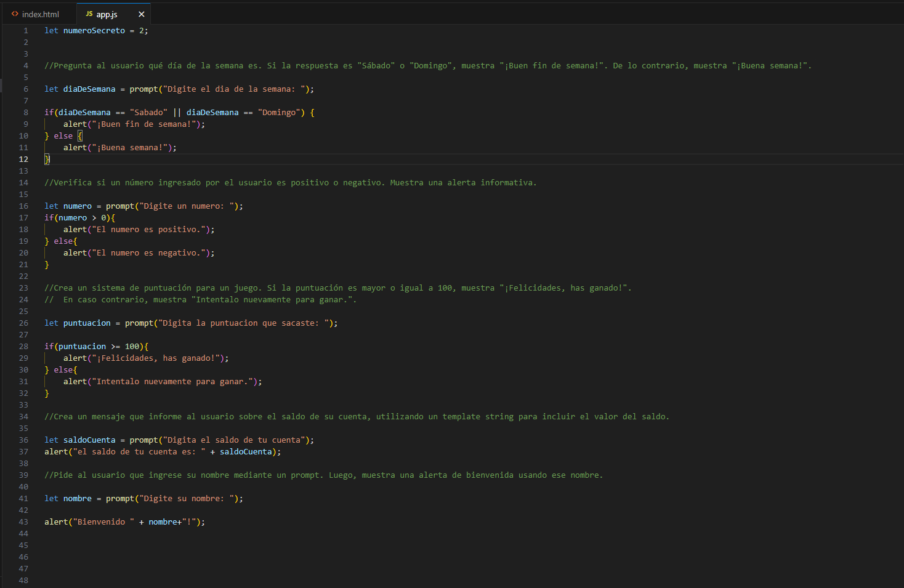Click the alert '¡Buena semana!' line

[120, 148]
